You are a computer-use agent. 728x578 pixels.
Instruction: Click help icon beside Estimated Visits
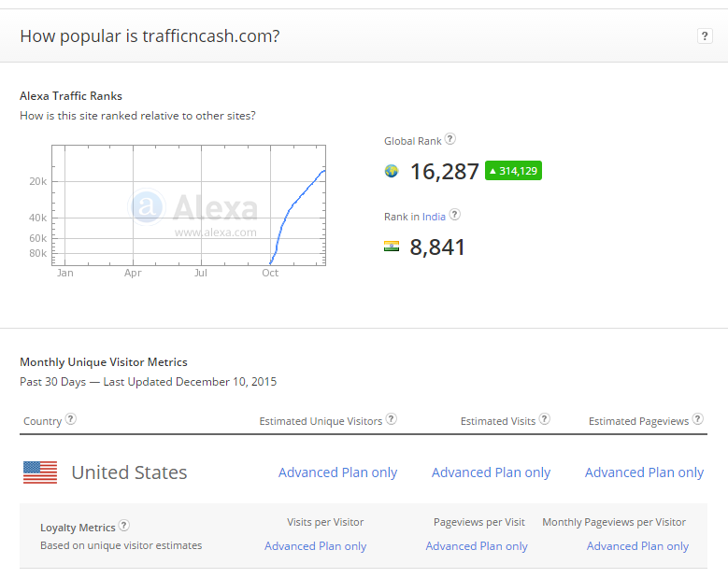point(544,420)
